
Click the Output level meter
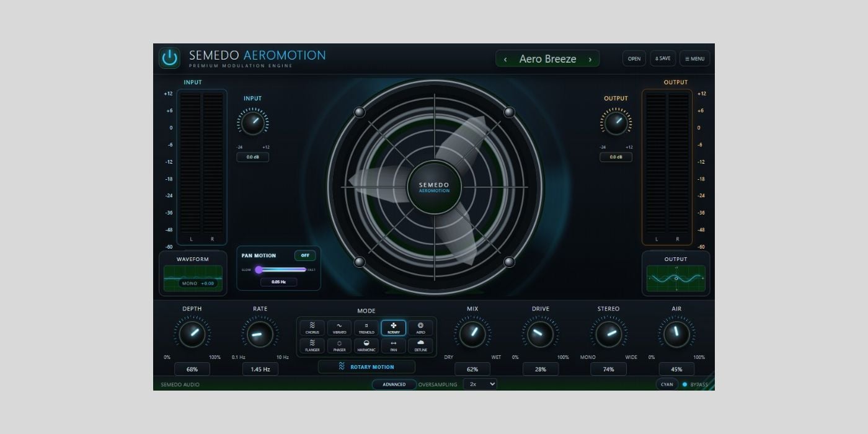pyautogui.click(x=666, y=167)
